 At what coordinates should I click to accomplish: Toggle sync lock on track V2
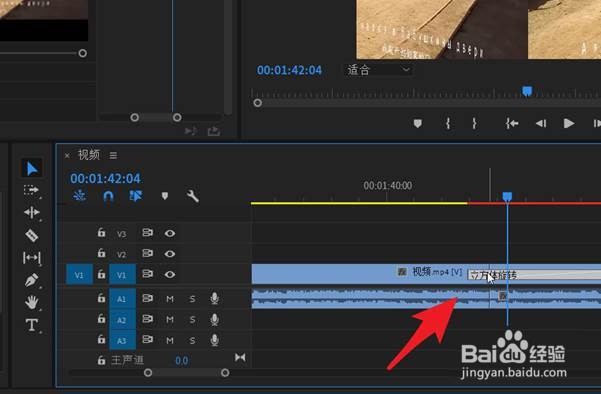point(148,253)
